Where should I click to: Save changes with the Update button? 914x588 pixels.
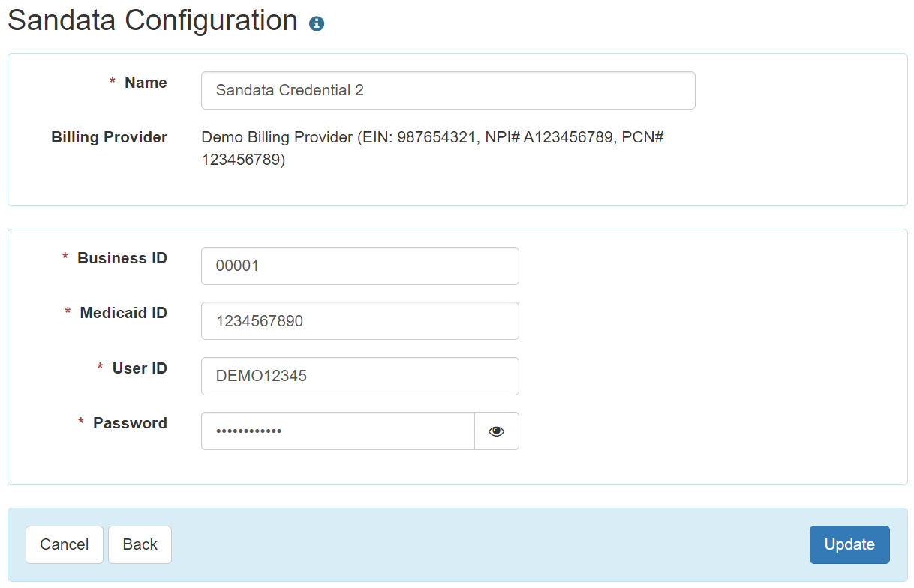(x=849, y=544)
